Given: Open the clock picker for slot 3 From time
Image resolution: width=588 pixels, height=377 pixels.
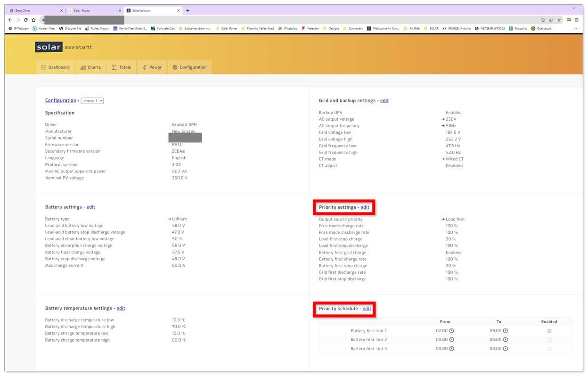Looking at the screenshot, I should [x=451, y=349].
